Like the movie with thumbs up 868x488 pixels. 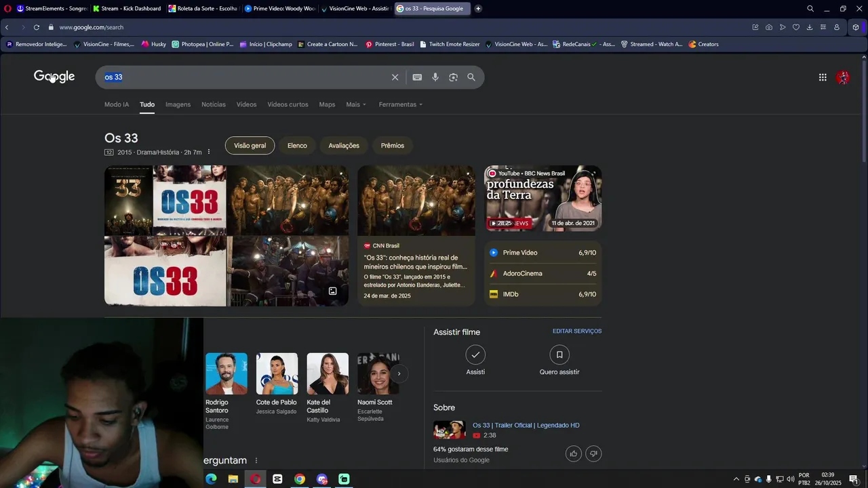pyautogui.click(x=574, y=453)
